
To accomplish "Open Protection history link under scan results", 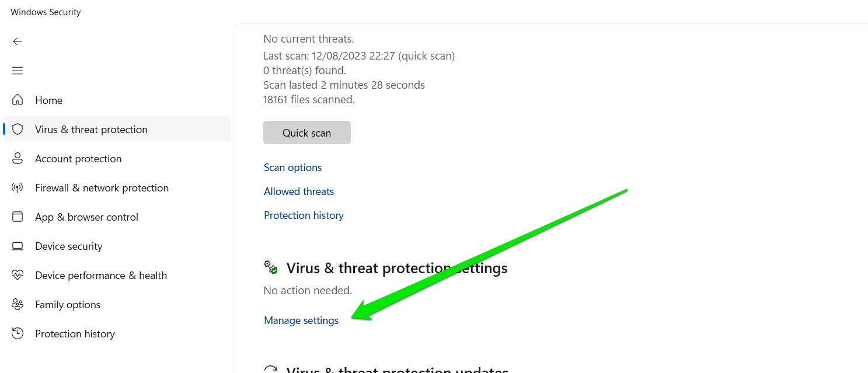I will click(304, 215).
